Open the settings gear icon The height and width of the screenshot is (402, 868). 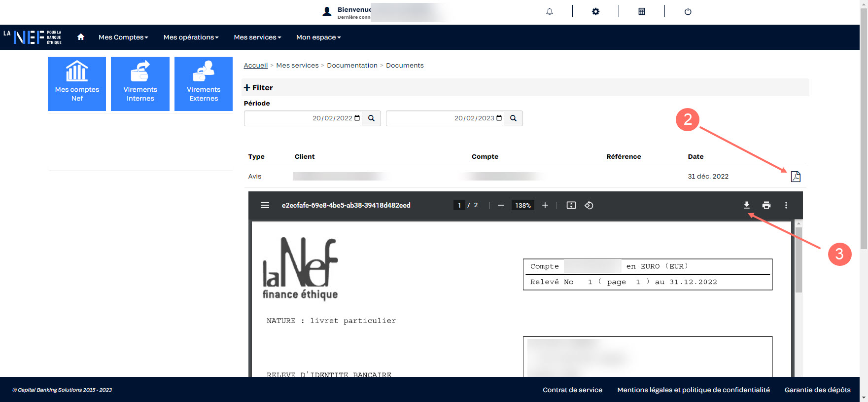pos(595,11)
